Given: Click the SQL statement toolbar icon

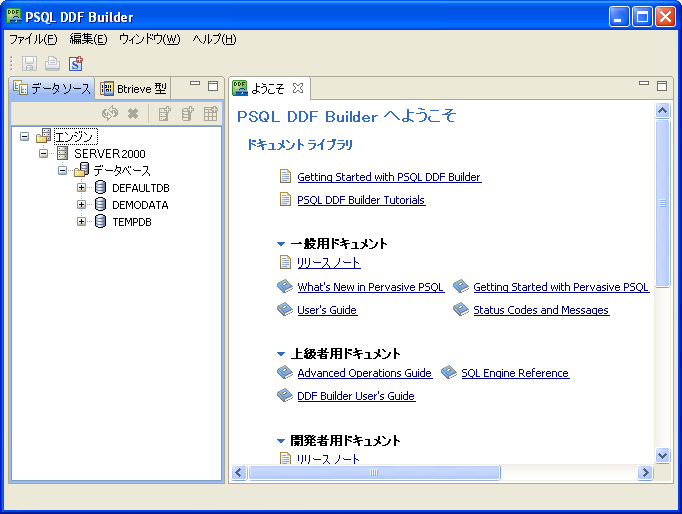Looking at the screenshot, I should (76, 63).
